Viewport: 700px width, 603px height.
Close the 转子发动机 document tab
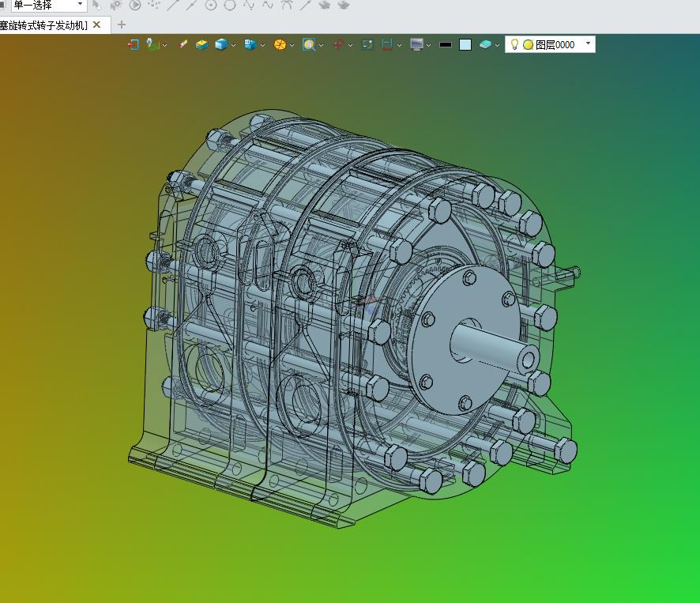coord(96,25)
